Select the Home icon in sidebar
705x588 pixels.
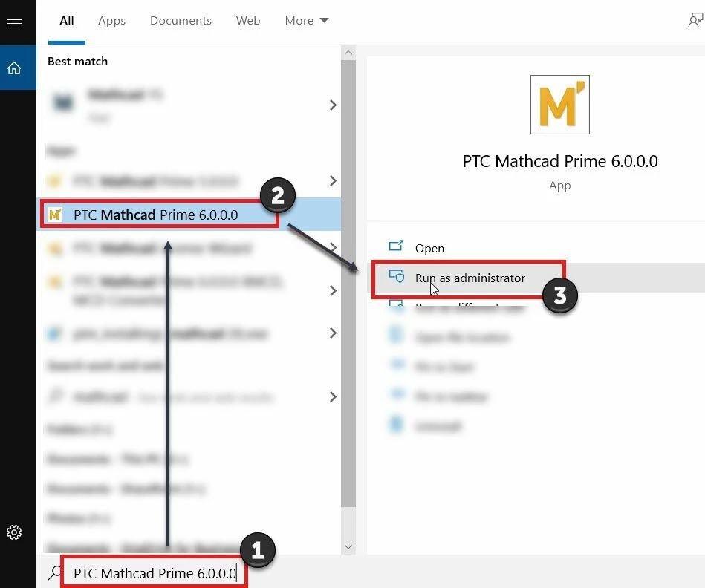pos(14,68)
